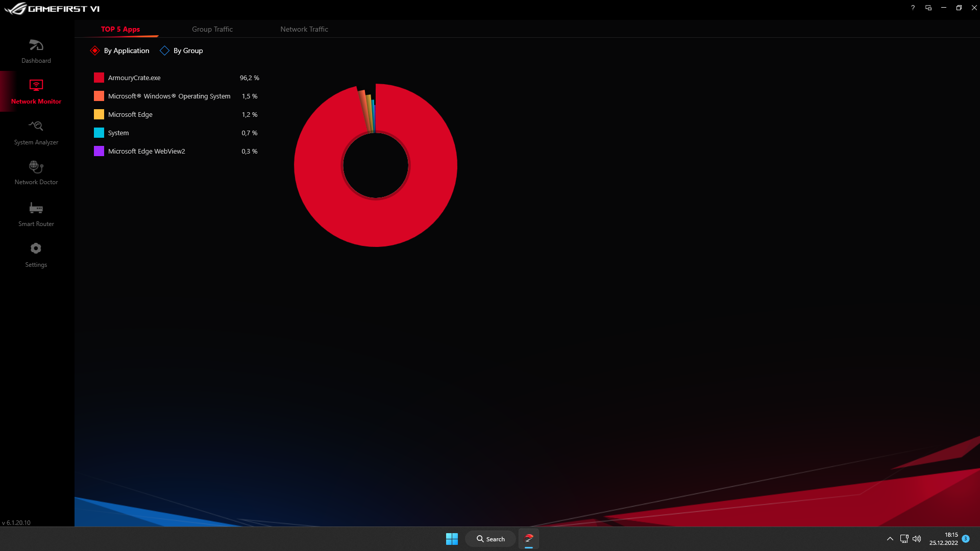Open the network status flyout
The image size is (980, 551).
click(x=903, y=538)
